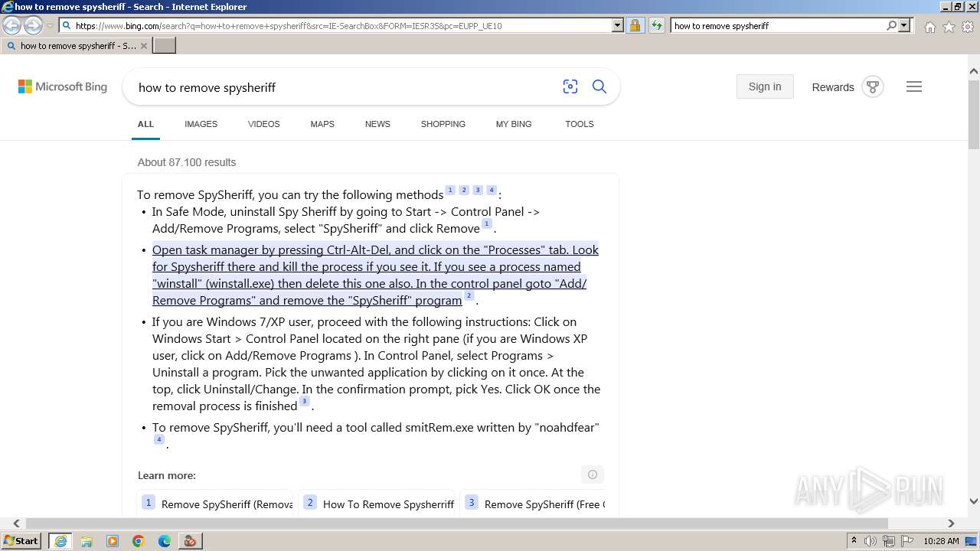980x551 pixels.
Task: Click the network tray icon
Action: (x=889, y=541)
